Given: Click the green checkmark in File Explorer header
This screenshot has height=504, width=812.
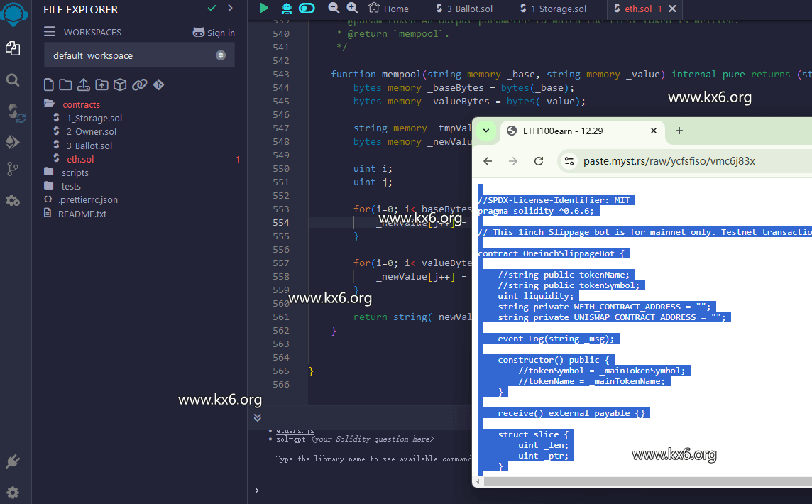Looking at the screenshot, I should pos(211,9).
